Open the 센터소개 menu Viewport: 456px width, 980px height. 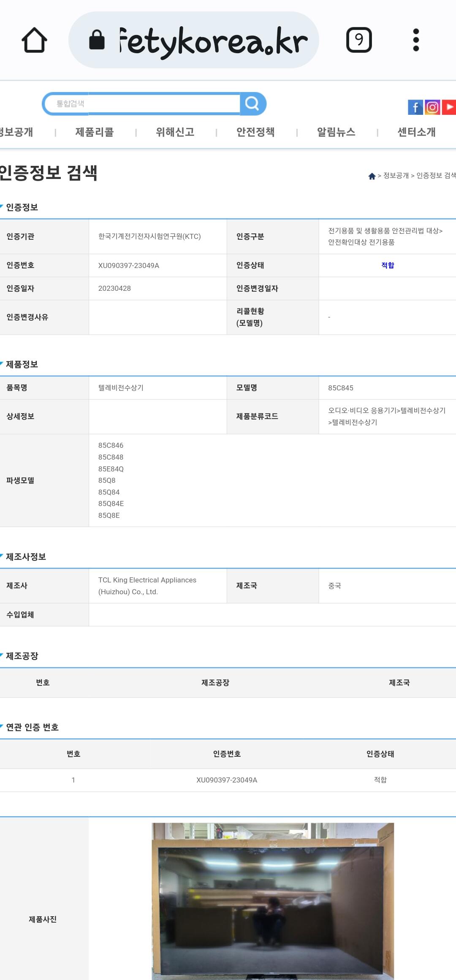(416, 132)
